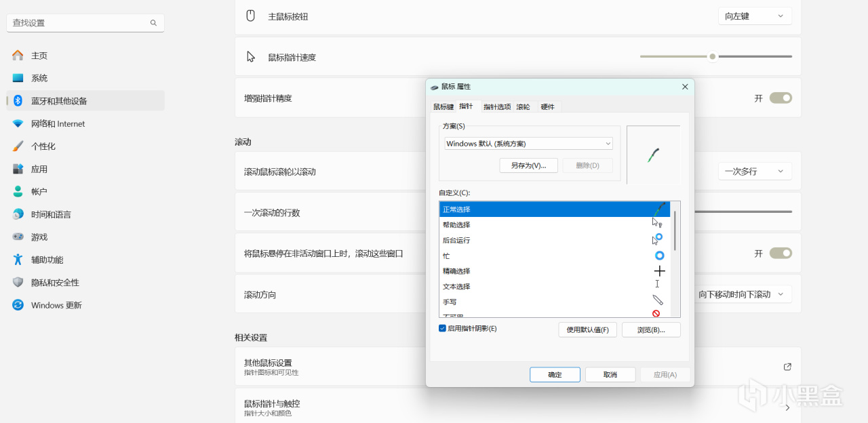Click the gamepad icon for 游戏
This screenshot has width=868, height=423.
pyautogui.click(x=18, y=237)
